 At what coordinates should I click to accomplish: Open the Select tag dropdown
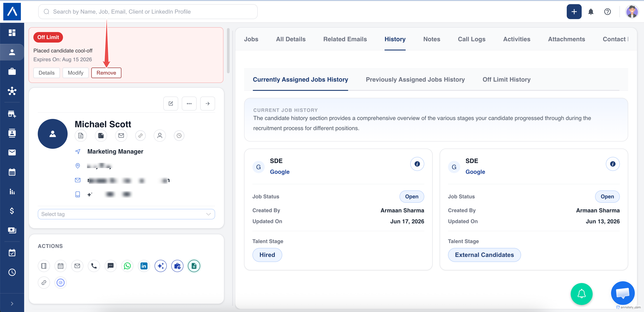point(126,214)
